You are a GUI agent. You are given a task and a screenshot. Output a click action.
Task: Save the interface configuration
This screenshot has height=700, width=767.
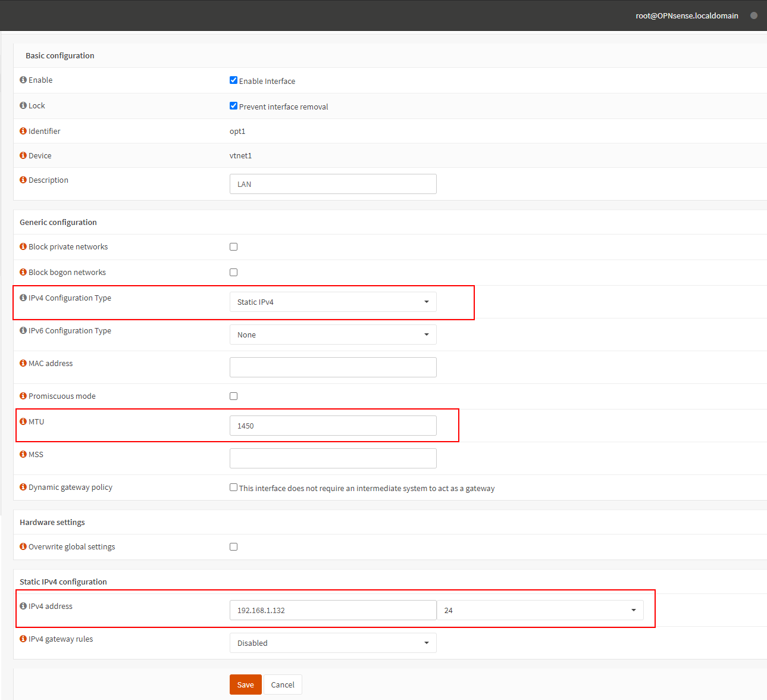[246, 685]
